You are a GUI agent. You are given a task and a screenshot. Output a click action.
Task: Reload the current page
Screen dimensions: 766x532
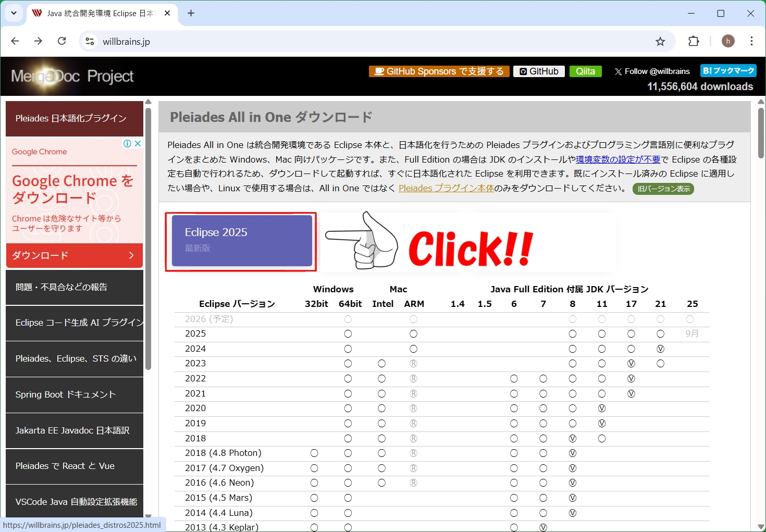coord(61,41)
